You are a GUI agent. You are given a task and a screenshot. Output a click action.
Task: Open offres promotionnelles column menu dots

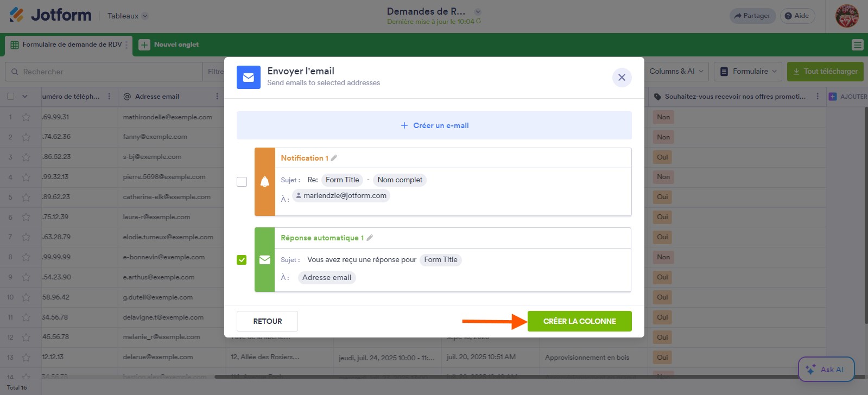(818, 96)
